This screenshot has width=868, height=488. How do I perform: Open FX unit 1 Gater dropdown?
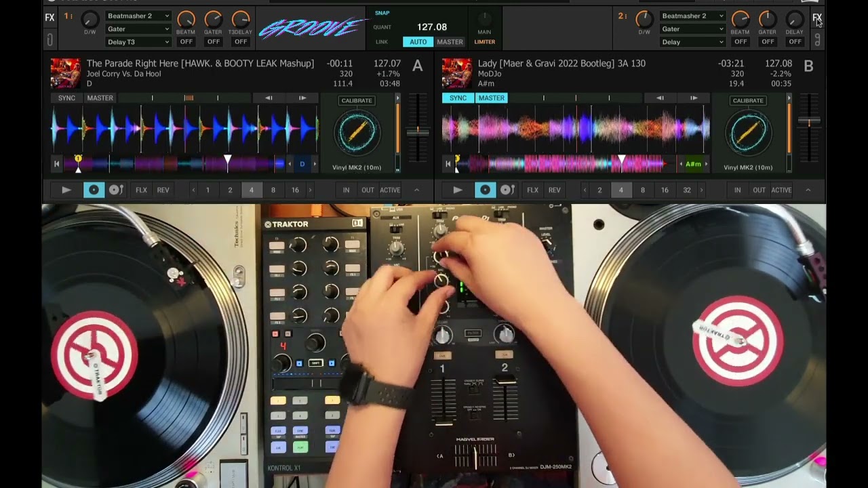click(138, 28)
